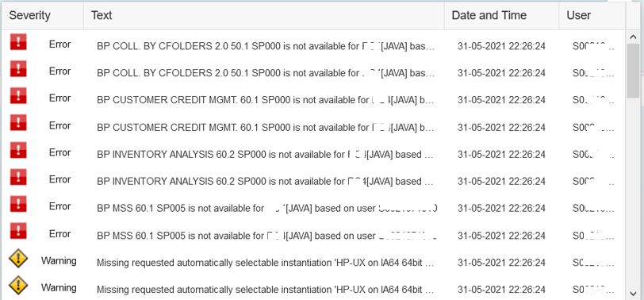The height and width of the screenshot is (300, 644).
Task: Click the error icon of first BP COLL. row
Action: pyautogui.click(x=18, y=42)
